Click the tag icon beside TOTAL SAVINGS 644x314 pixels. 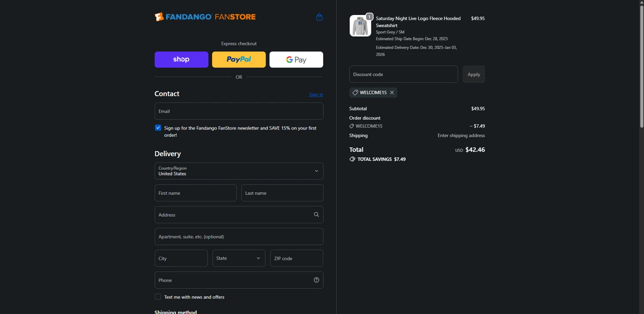coord(352,159)
